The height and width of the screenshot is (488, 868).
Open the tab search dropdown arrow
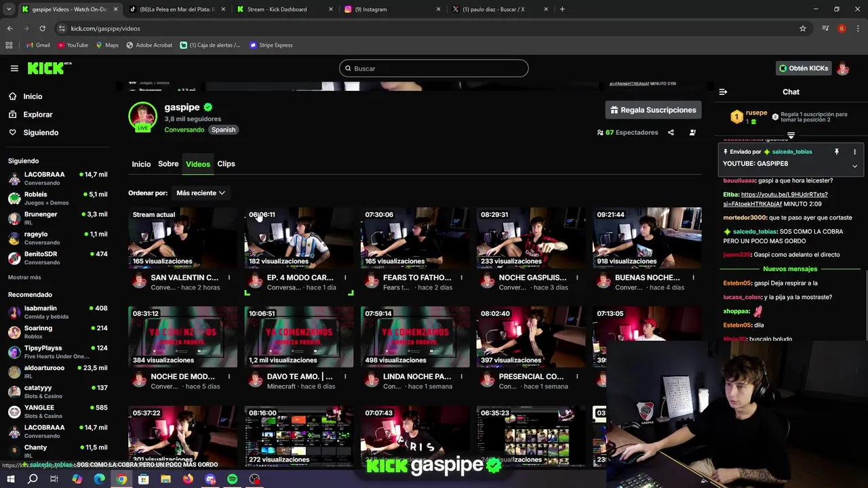(9, 9)
